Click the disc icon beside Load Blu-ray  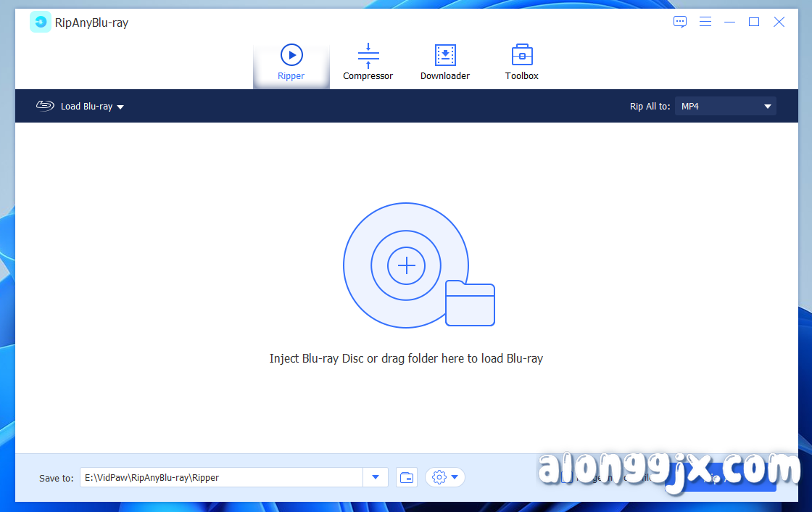coord(45,106)
